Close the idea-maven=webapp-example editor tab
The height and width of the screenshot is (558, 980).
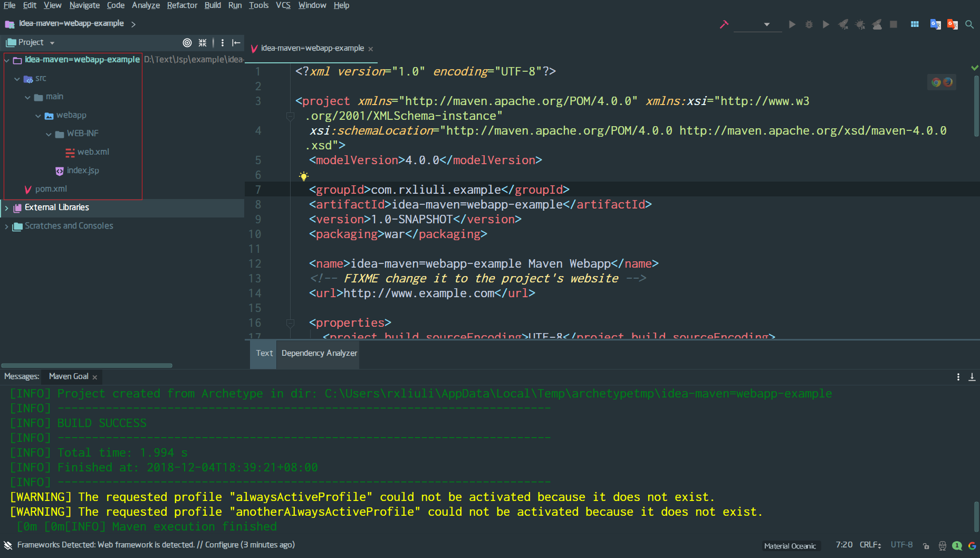pos(371,49)
